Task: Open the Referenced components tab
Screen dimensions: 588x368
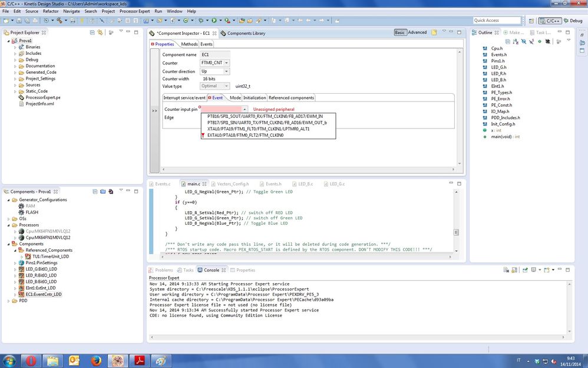Action: (291, 98)
